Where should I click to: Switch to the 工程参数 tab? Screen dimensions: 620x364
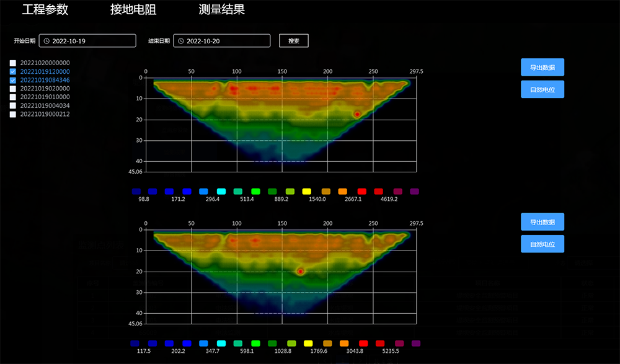[45, 10]
